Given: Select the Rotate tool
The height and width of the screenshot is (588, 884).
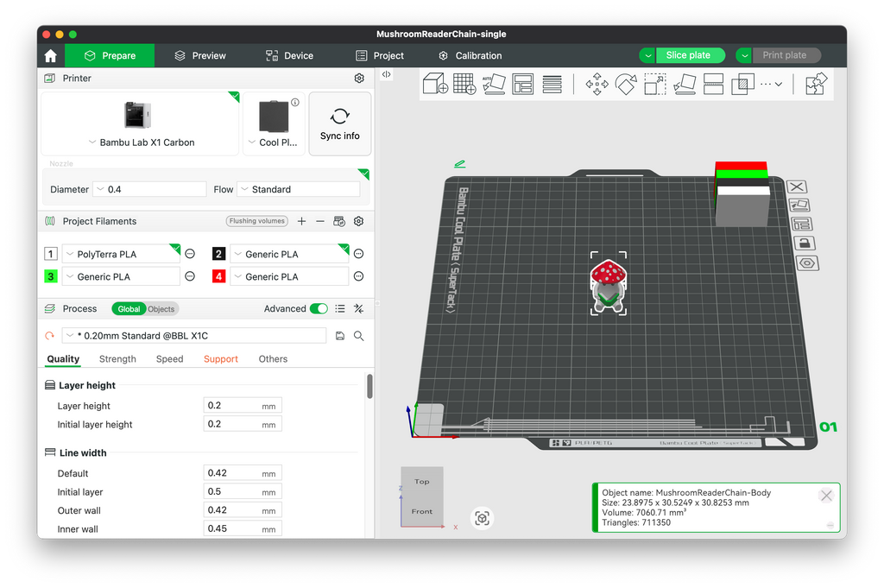Looking at the screenshot, I should coord(626,84).
